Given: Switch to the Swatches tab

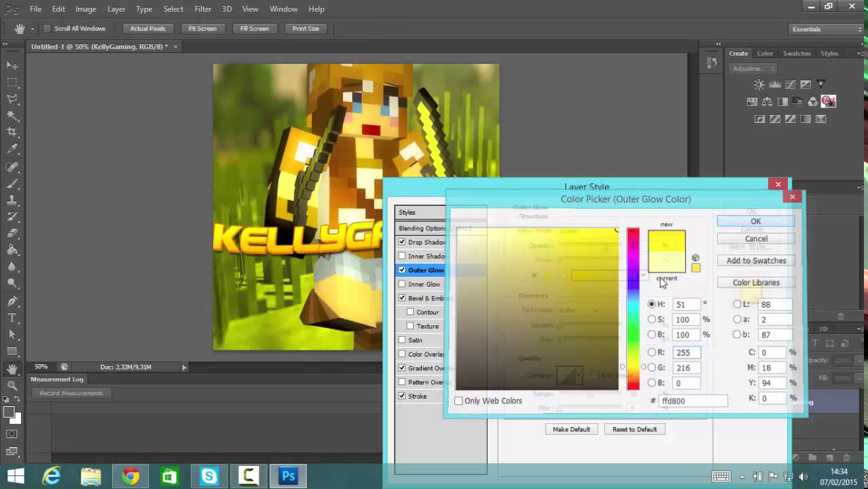Looking at the screenshot, I should click(797, 54).
